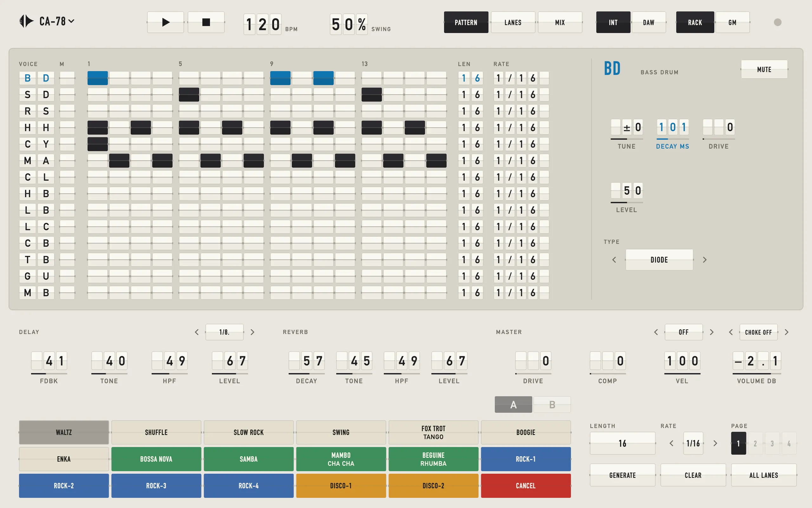Load the BOSSA NOVA preset pattern
The width and height of the screenshot is (812, 508).
(x=156, y=459)
